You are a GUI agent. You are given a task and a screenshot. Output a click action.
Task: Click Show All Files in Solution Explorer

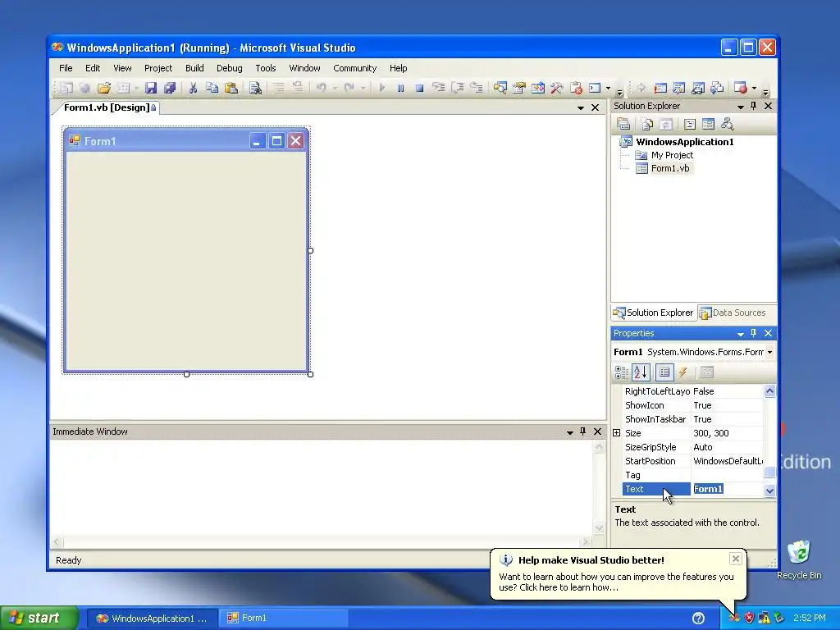647,125
